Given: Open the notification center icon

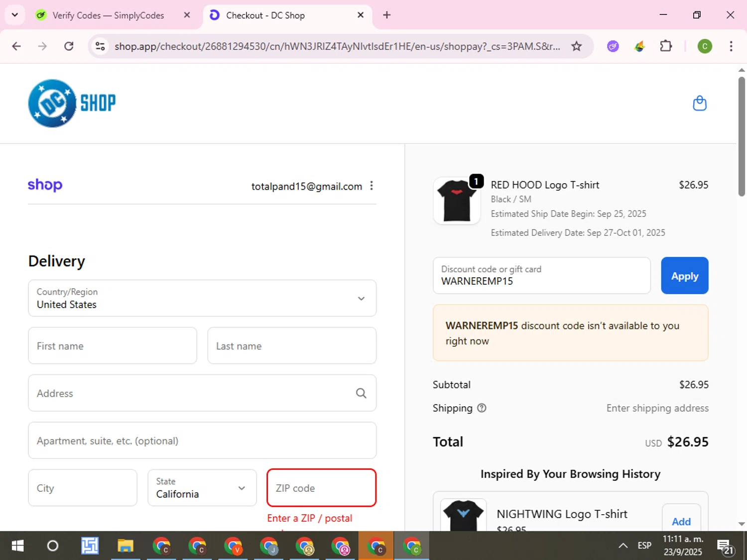Looking at the screenshot, I should (725, 546).
